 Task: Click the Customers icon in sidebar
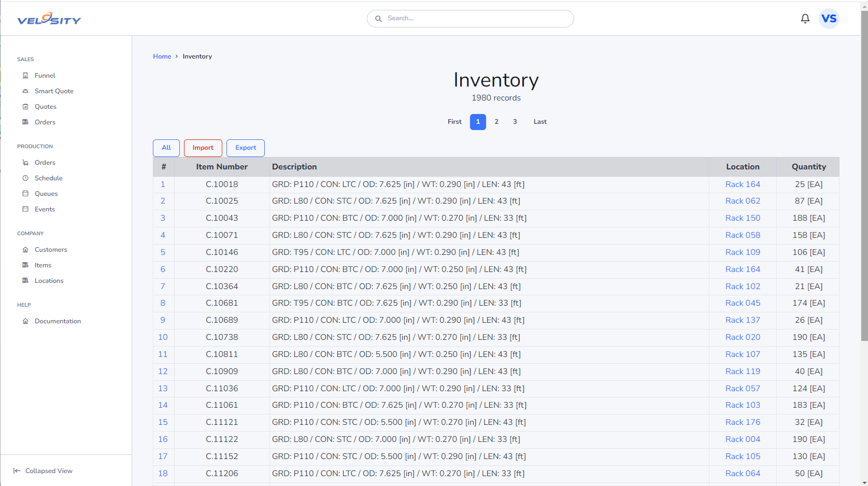point(25,250)
